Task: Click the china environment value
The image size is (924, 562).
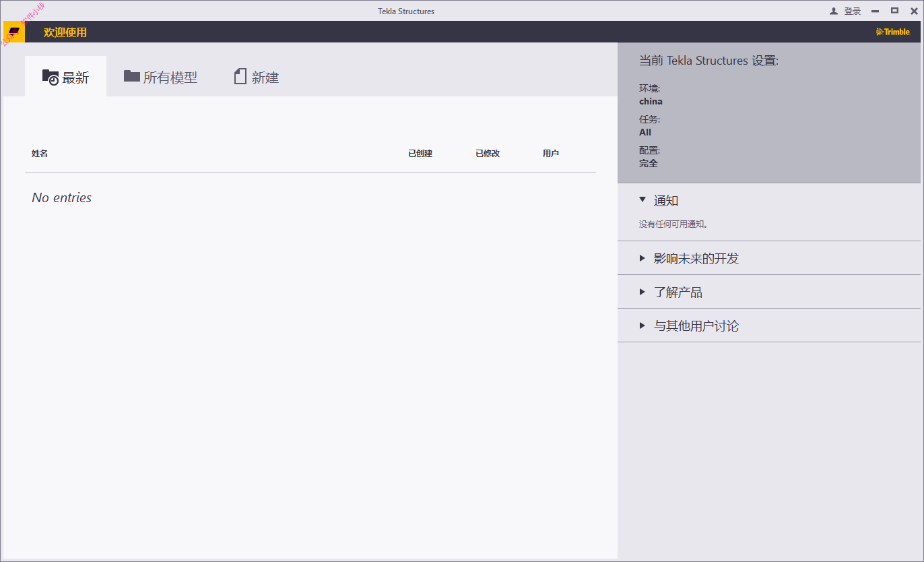Action: click(651, 101)
